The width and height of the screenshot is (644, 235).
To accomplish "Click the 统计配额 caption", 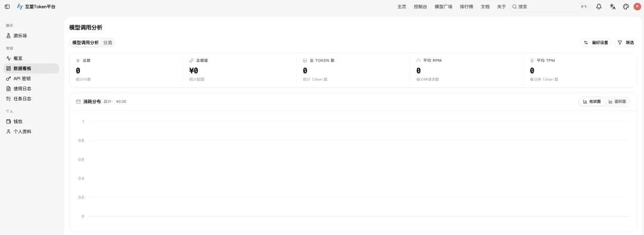I will tap(197, 79).
